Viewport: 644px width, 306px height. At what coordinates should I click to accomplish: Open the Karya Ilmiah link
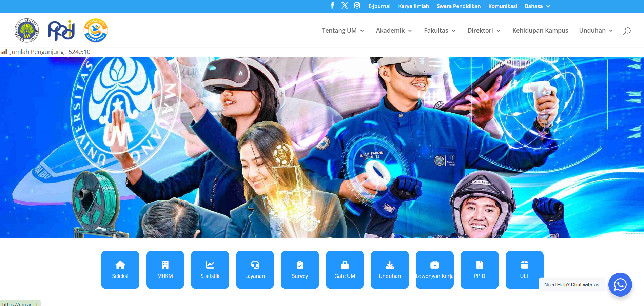(413, 6)
